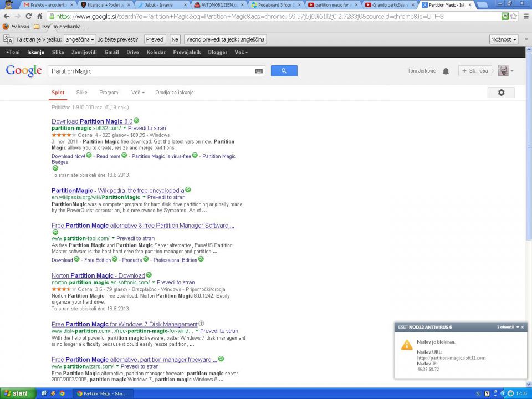This screenshot has width=532, height=399.
Task: Click the blue magnifier search button
Action: click(x=284, y=71)
